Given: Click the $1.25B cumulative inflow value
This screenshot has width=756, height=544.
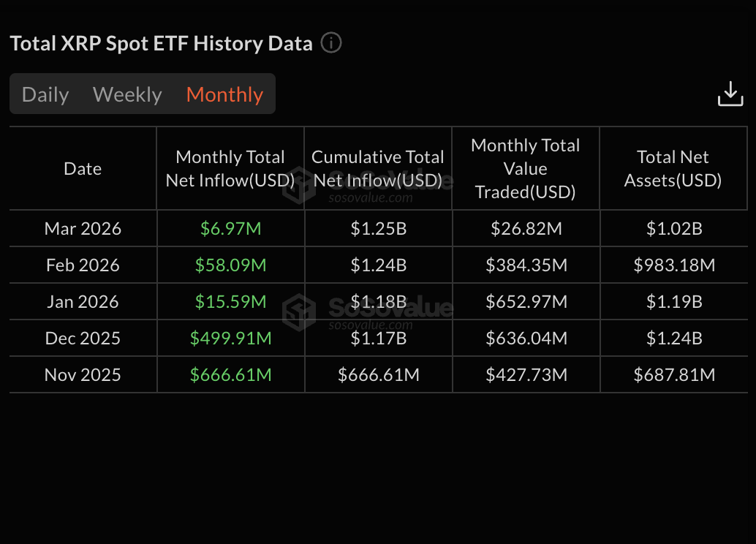Looking at the screenshot, I should click(x=377, y=228).
